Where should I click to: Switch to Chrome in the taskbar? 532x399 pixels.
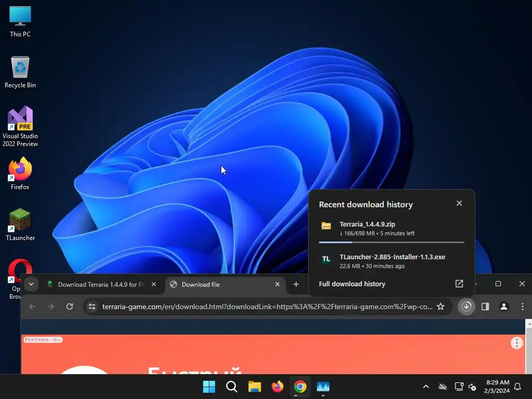(300, 387)
